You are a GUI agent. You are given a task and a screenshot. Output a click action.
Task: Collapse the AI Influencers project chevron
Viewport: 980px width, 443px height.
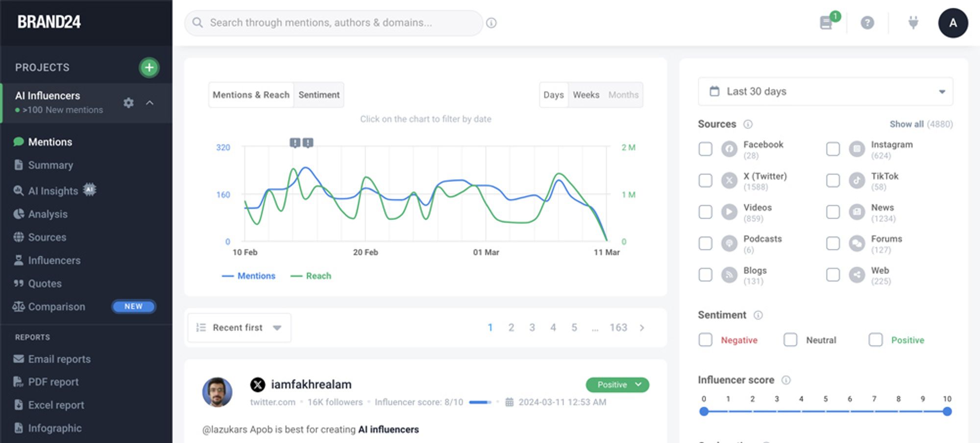click(150, 103)
